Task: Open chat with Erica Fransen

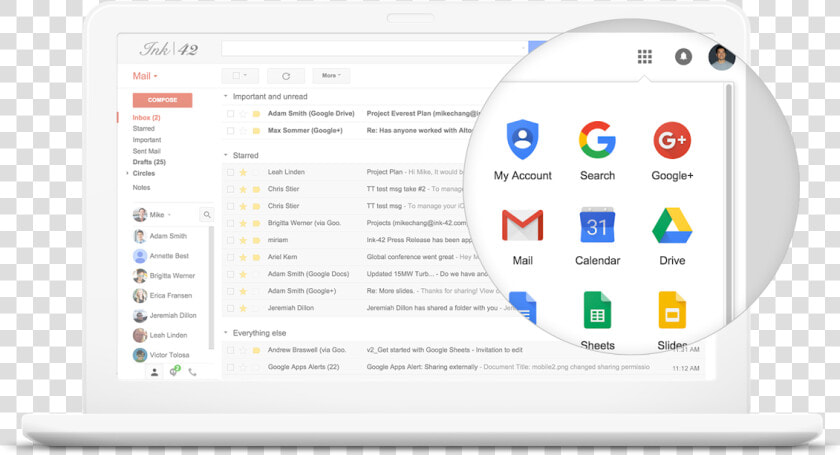Action: [x=171, y=296]
